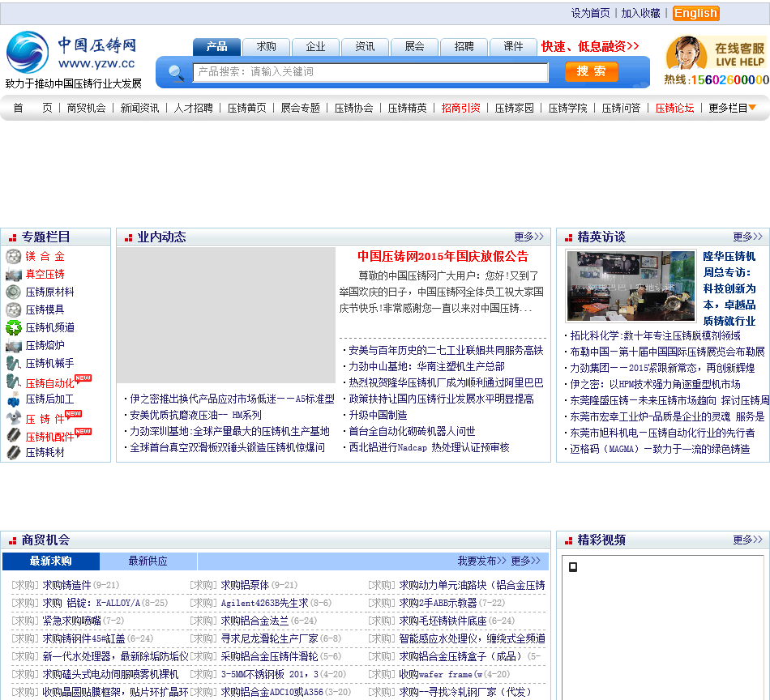The width and height of the screenshot is (770, 700).
Task: Open the 升级中国制造 news item
Action: tap(379, 416)
